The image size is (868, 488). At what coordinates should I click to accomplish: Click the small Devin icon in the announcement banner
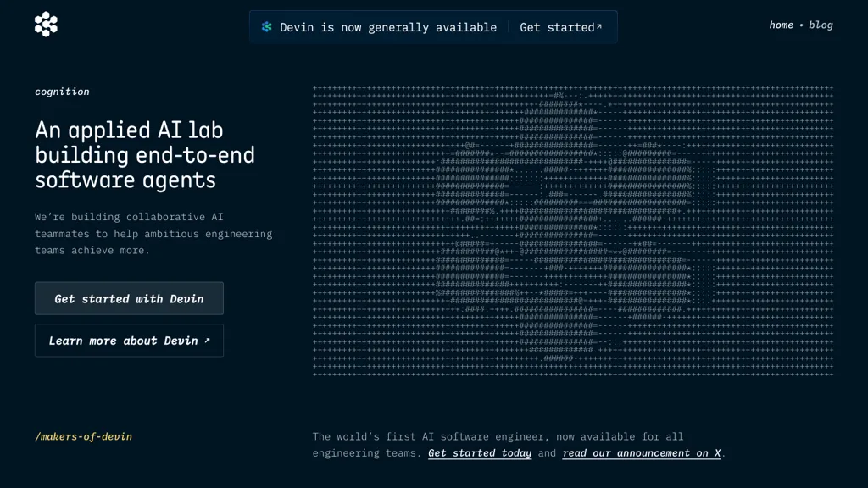(267, 26)
